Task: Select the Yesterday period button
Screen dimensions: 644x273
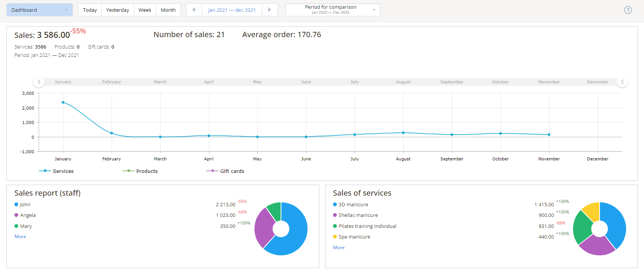Action: [x=118, y=10]
